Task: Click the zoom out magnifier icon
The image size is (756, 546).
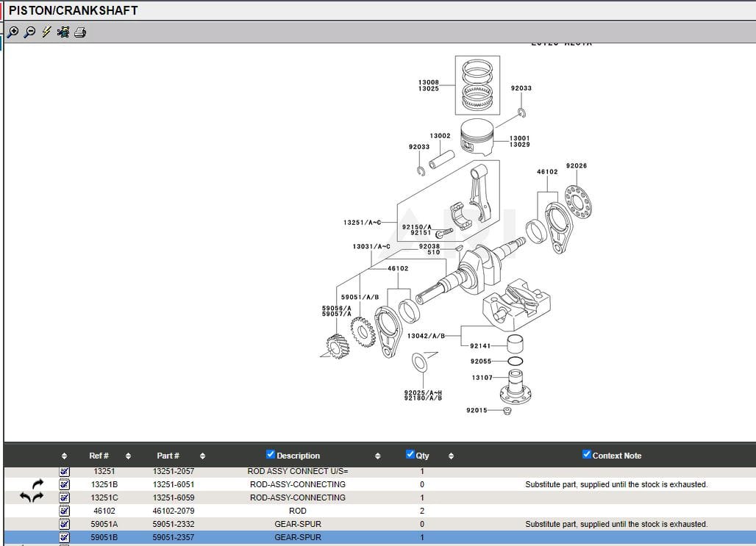Action: [x=29, y=32]
